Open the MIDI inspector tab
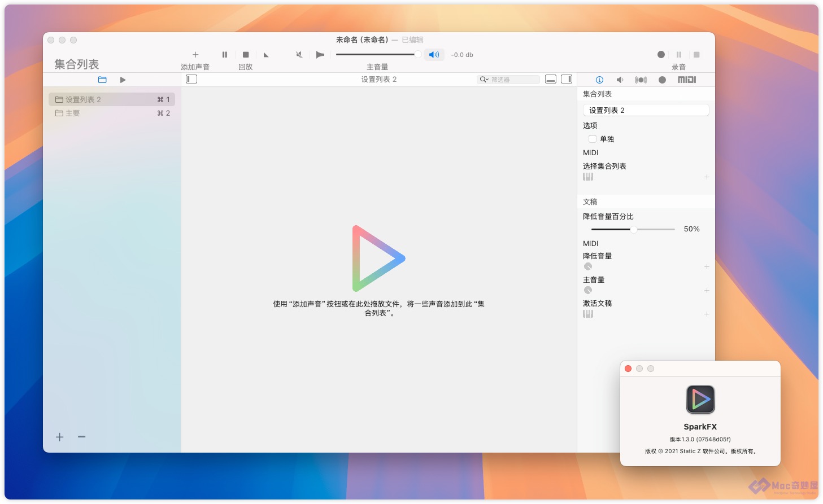Viewport: 823px width, 504px height. click(687, 80)
